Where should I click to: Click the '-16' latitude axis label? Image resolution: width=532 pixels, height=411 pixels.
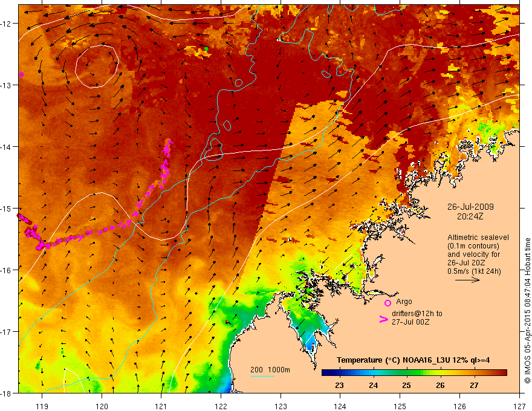pyautogui.click(x=7, y=270)
